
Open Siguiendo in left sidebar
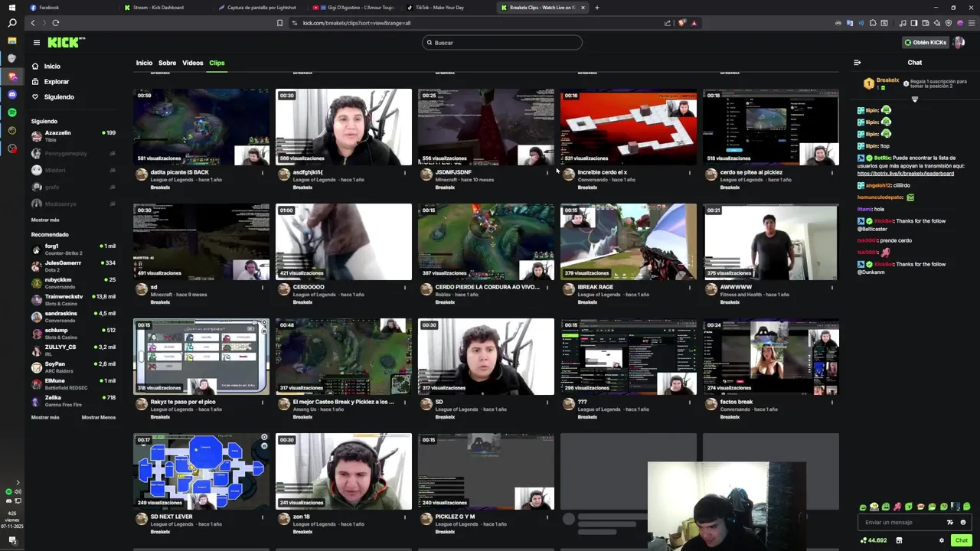52,97
